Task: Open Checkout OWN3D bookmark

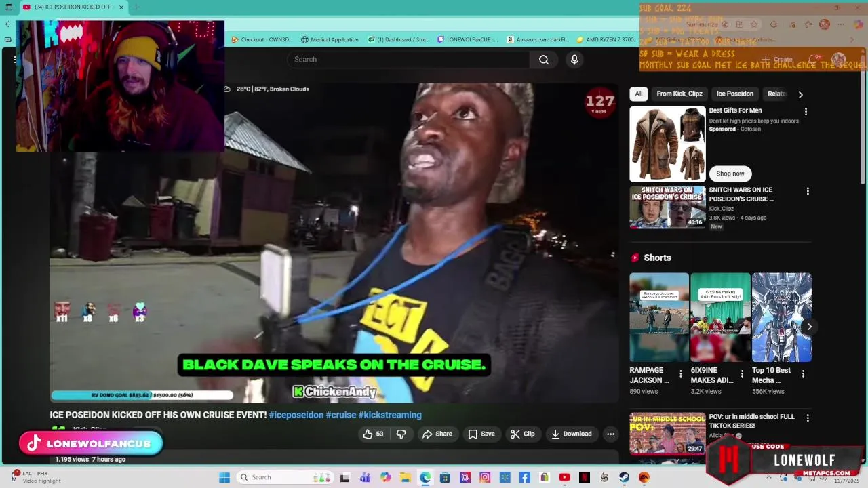Action: 262,39
